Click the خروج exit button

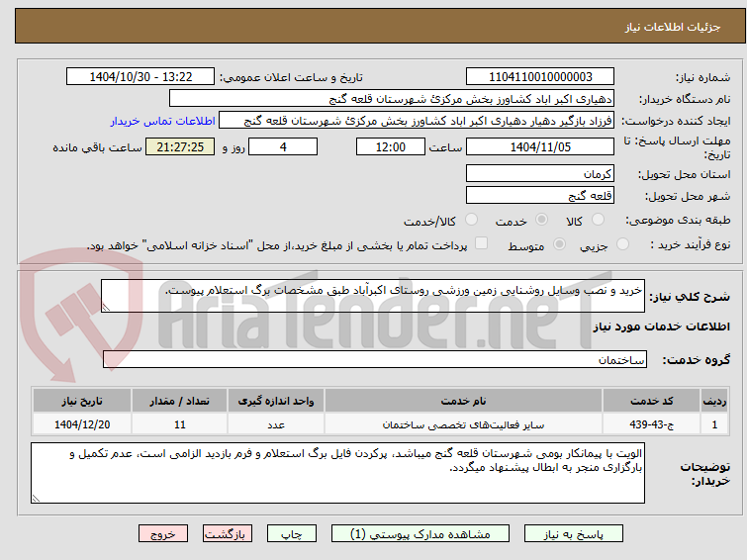pos(163,534)
